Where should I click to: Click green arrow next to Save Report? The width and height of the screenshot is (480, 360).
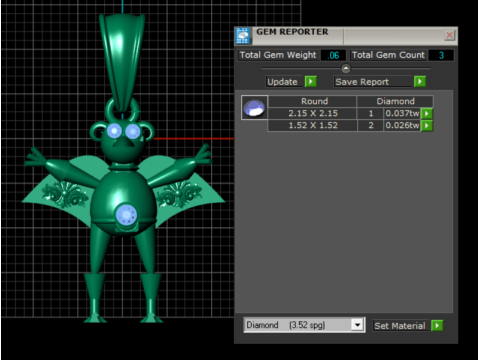(420, 81)
